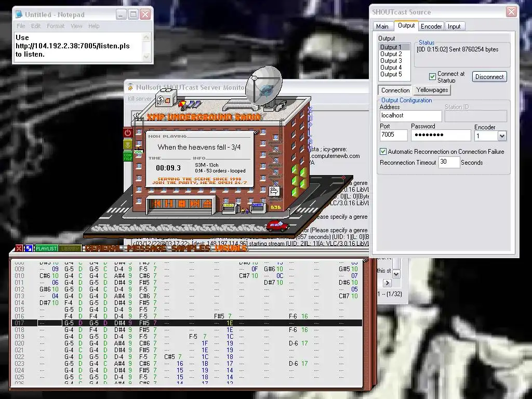Click the previous track button in XMPlay

click(156, 204)
